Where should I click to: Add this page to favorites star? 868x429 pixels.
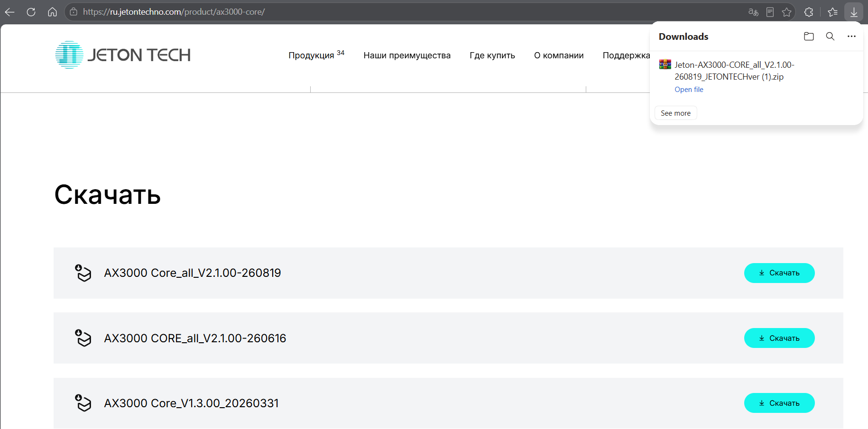tap(787, 12)
